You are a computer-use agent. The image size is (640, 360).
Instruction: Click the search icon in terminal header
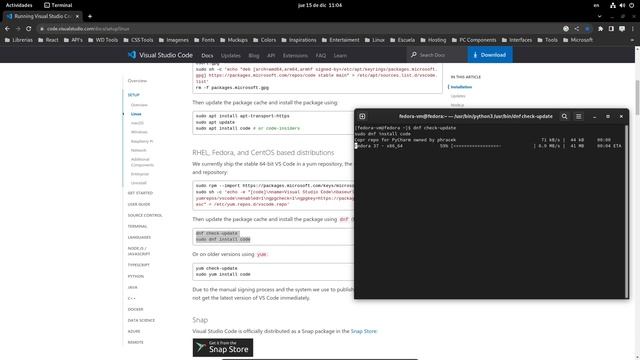(x=564, y=116)
